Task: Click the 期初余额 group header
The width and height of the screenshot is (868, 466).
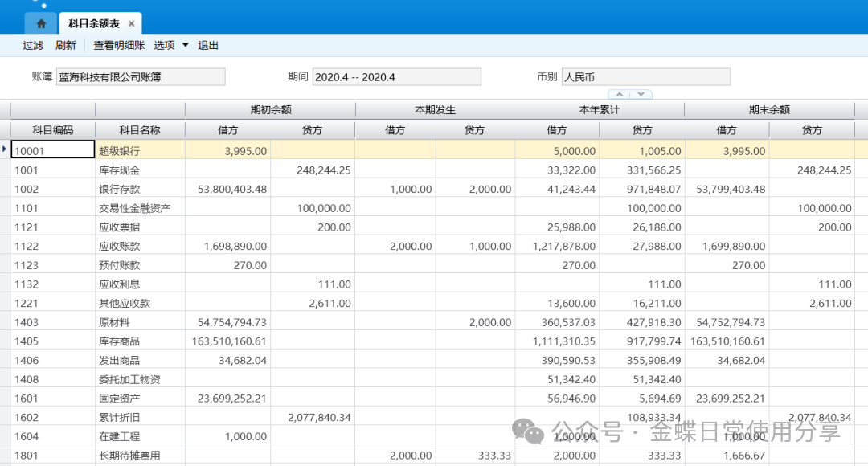Action: click(270, 110)
